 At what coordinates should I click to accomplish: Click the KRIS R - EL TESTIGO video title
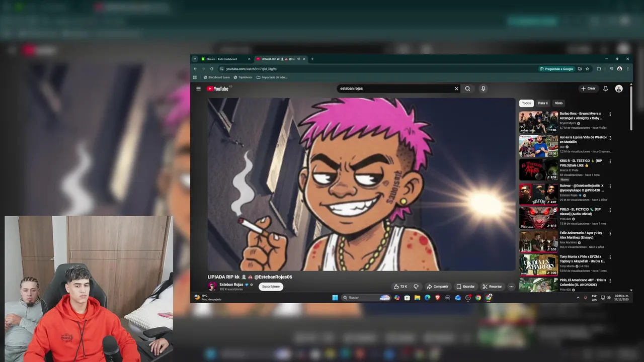pyautogui.click(x=581, y=163)
